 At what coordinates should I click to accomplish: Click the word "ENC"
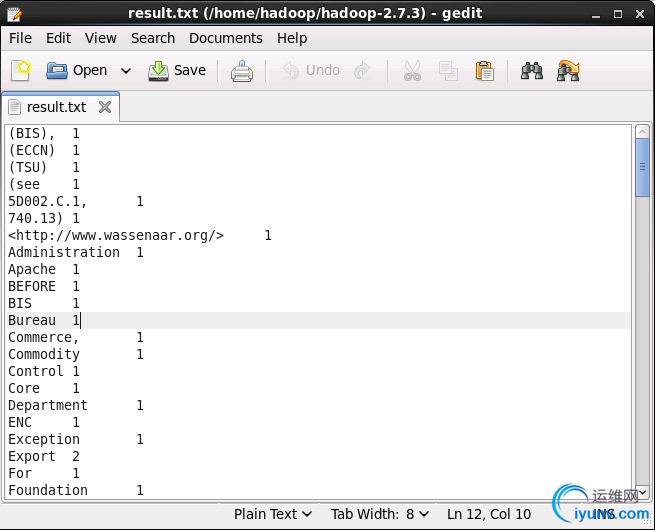[20, 423]
